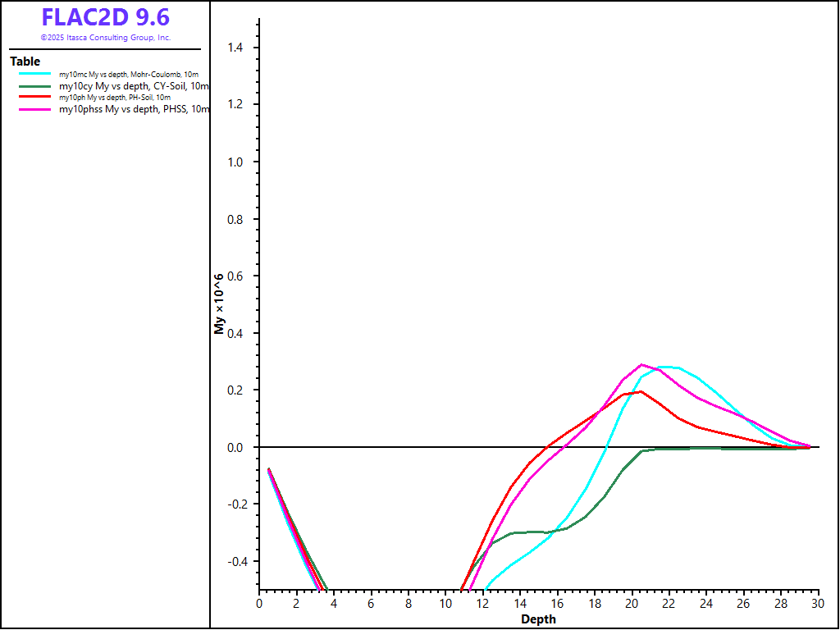The width and height of the screenshot is (840, 630).
Task: Select the my10cy CY-Soil legend entry text
Action: (134, 86)
